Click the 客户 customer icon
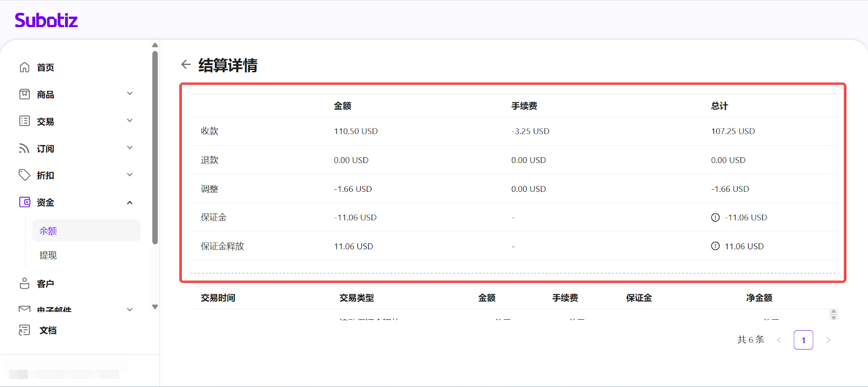 (x=24, y=283)
